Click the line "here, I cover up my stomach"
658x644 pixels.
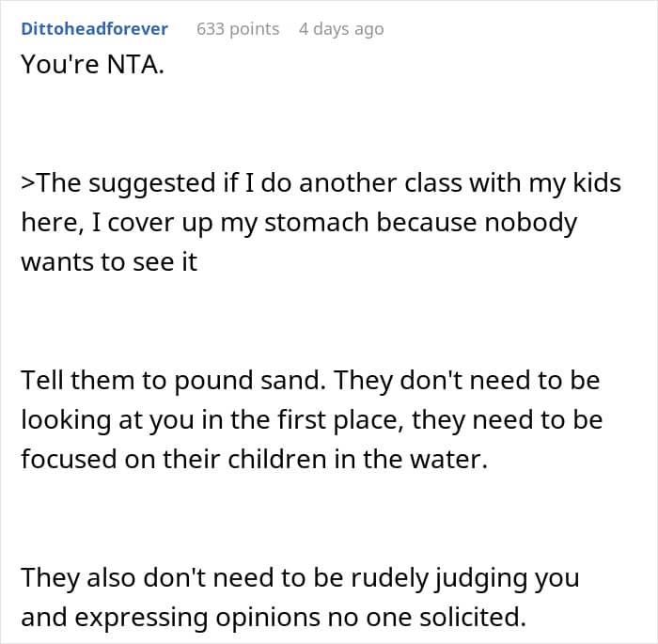pos(299,222)
